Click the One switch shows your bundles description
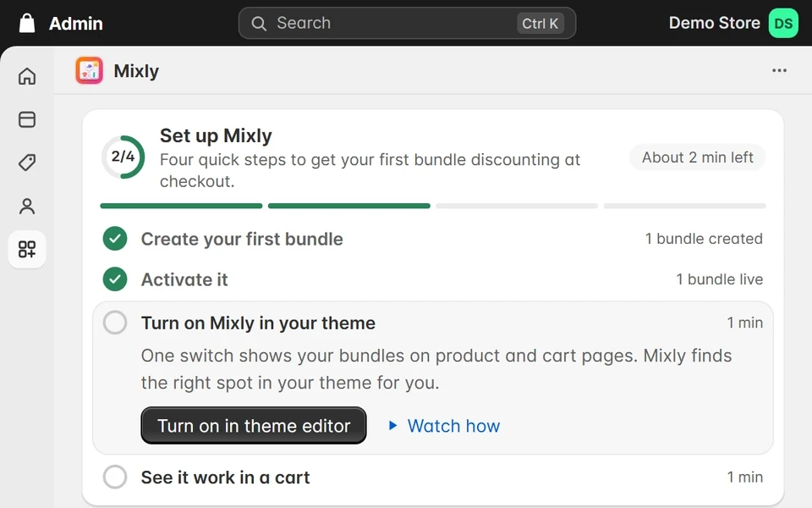812x508 pixels. coord(436,369)
